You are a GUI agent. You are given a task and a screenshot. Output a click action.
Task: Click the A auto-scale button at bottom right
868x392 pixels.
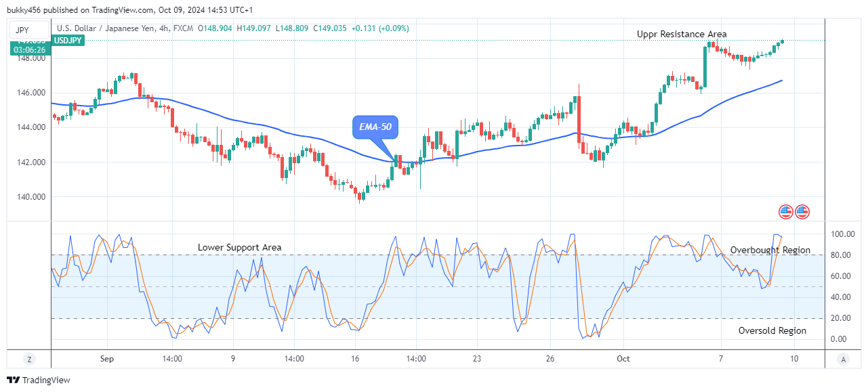(x=842, y=359)
